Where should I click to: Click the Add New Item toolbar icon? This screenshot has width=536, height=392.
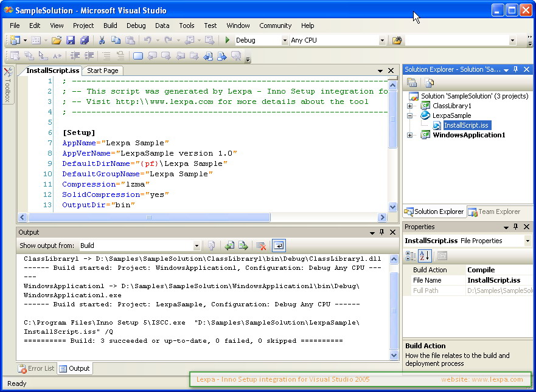tap(36, 40)
